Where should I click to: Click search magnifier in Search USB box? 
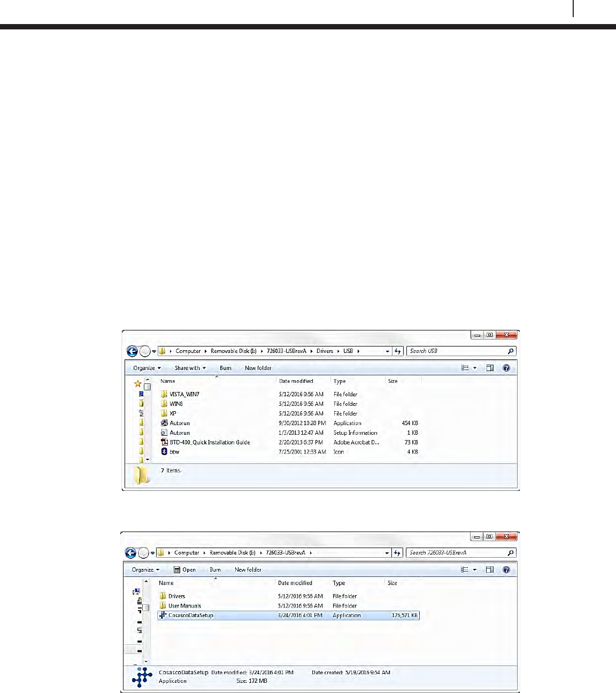tap(511, 351)
